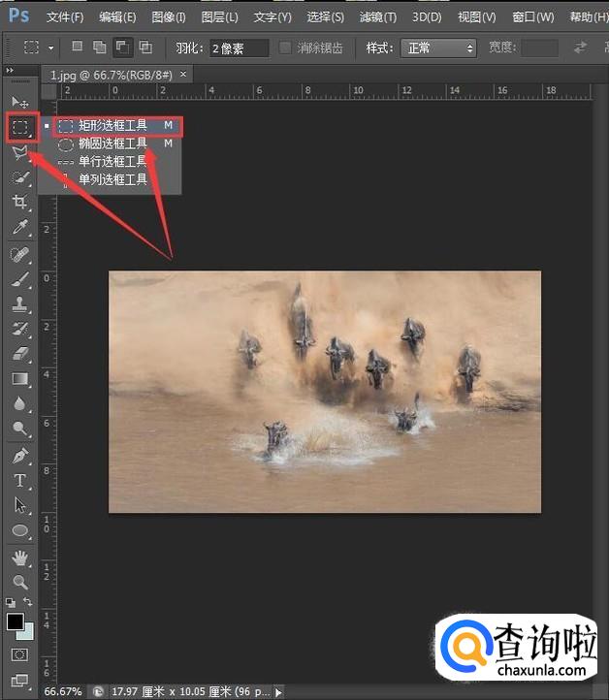This screenshot has height=700, width=609.
Task: Expand the toolbar double-arrow toggle
Action: coord(10,70)
